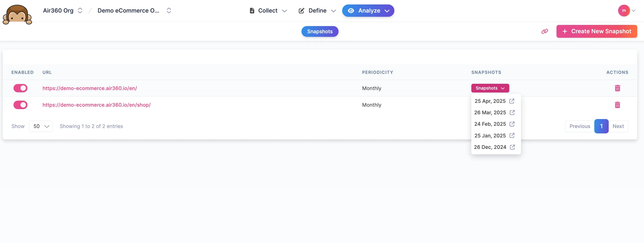Disable the toggle for the /en/shop/ URL
The width and height of the screenshot is (644, 243).
(x=20, y=105)
